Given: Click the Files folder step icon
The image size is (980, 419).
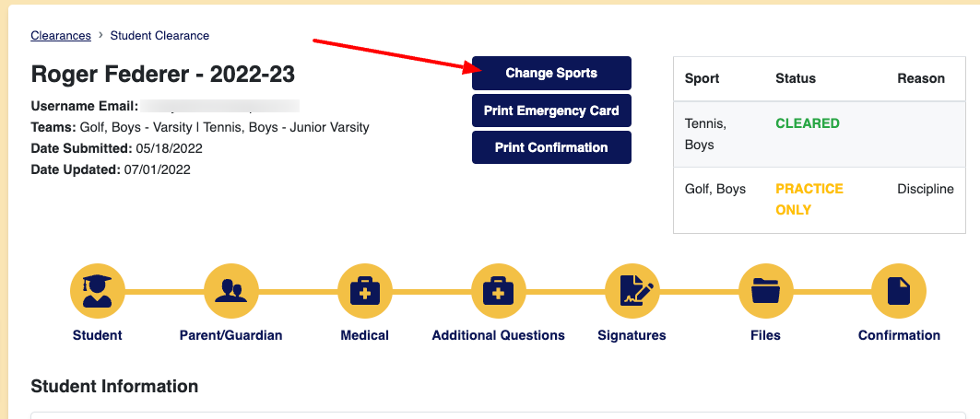Looking at the screenshot, I should (x=765, y=292).
